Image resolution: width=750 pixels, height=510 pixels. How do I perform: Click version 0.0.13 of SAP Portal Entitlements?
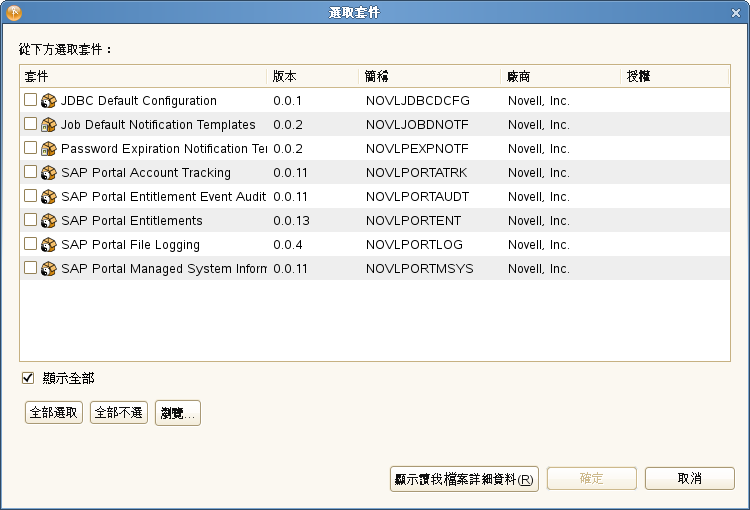(291, 221)
